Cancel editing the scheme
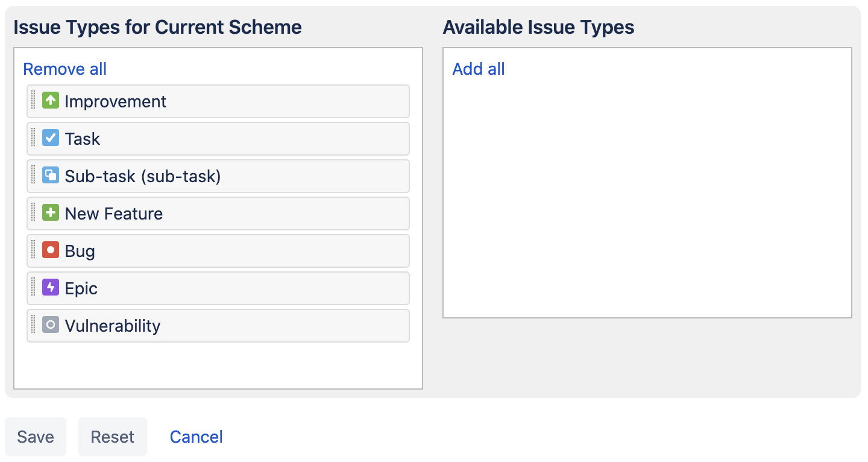868x462 pixels. coord(197,437)
